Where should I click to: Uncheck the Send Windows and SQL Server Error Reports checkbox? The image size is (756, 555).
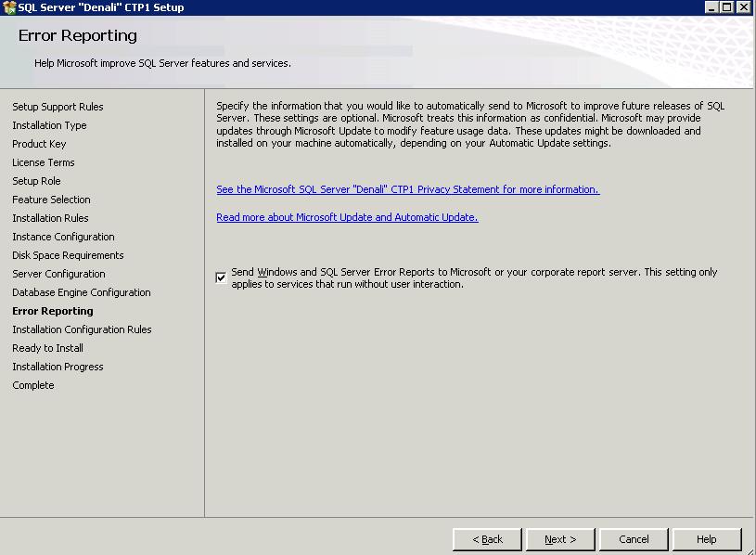pos(221,277)
